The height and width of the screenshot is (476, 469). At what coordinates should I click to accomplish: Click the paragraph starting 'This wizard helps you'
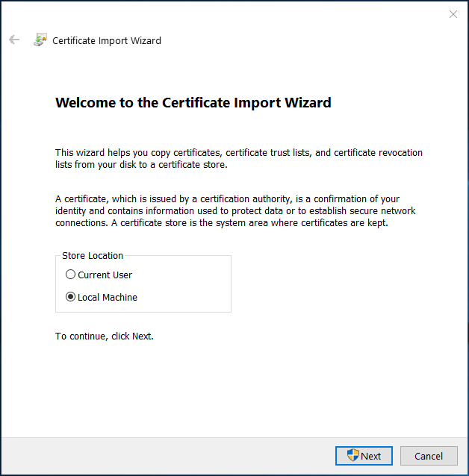pyautogui.click(x=239, y=158)
